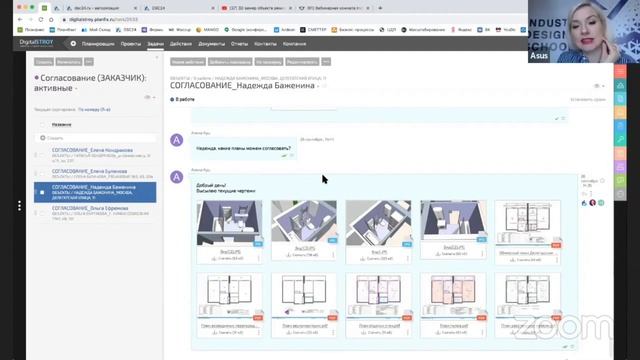
Task: Click the teal icon in right sidebar
Action: click(x=620, y=85)
